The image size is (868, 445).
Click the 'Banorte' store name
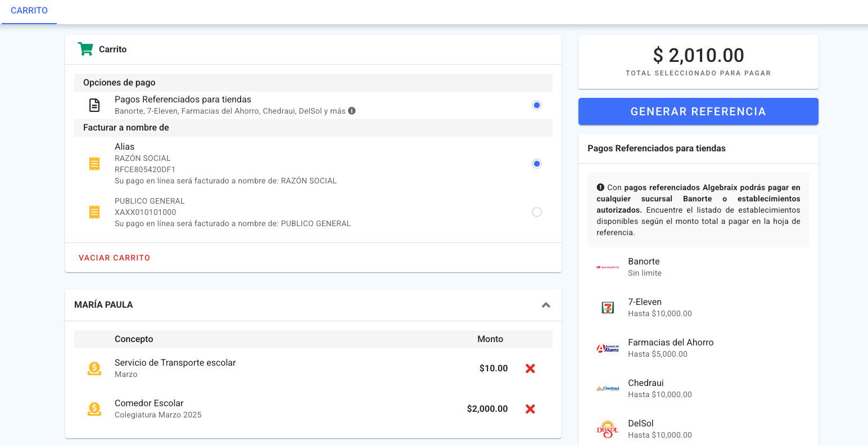pos(644,262)
